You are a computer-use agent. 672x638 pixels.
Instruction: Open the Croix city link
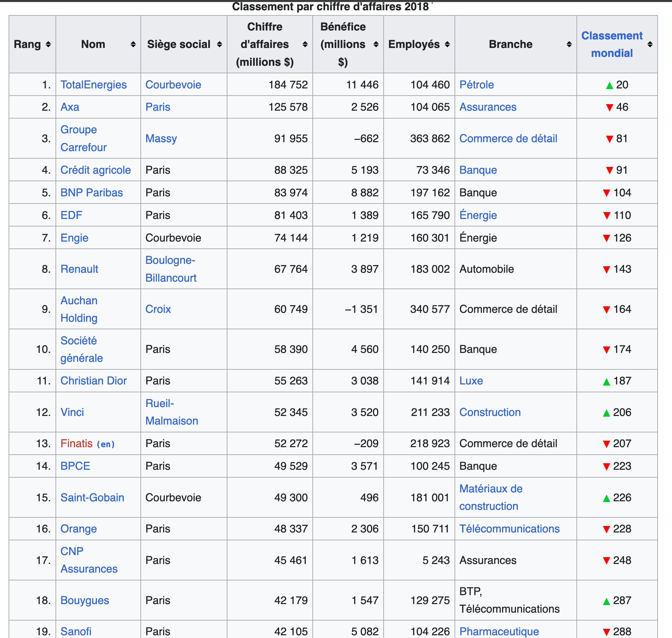click(x=158, y=309)
